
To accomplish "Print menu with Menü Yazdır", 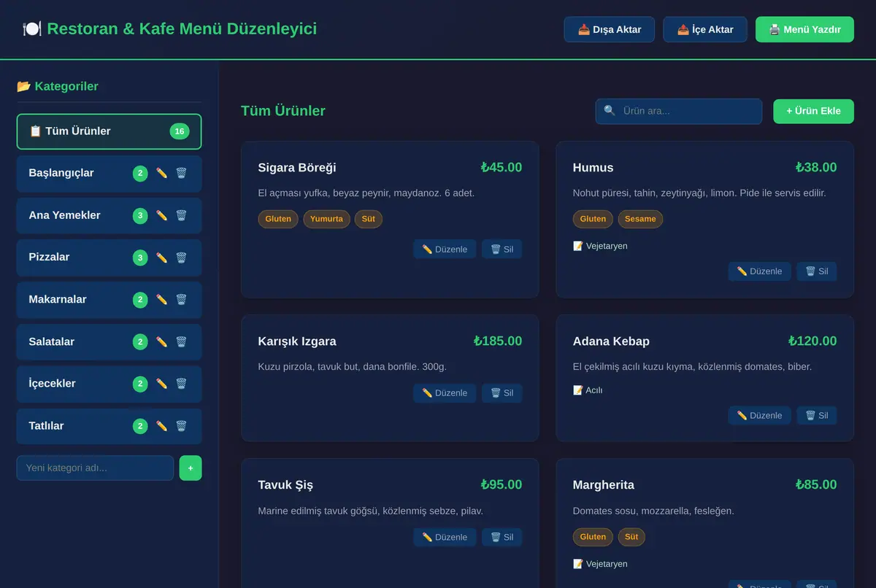I will (804, 30).
